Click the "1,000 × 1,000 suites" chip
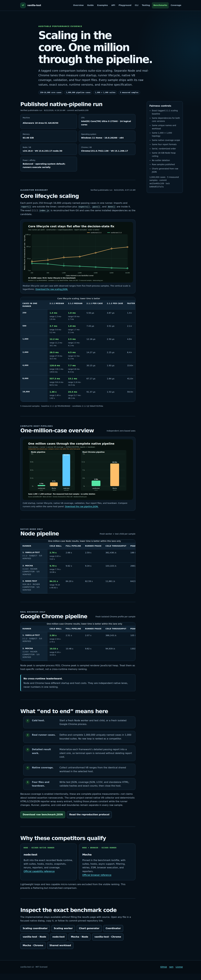201x980 pixels. click(105, 93)
